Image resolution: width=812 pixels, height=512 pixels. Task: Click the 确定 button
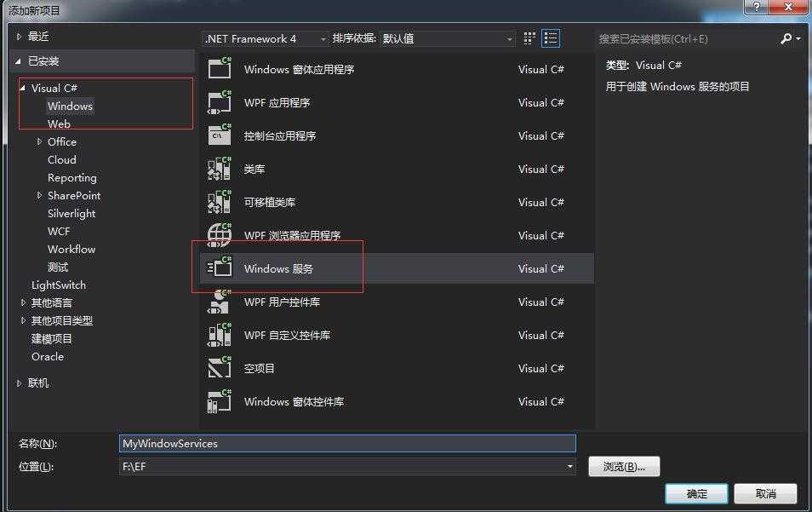coord(696,493)
